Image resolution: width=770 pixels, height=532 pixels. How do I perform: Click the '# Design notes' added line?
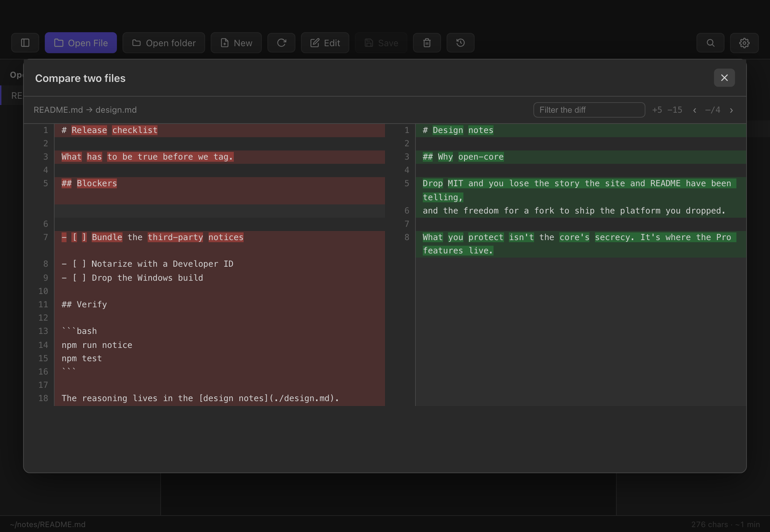pyautogui.click(x=581, y=130)
